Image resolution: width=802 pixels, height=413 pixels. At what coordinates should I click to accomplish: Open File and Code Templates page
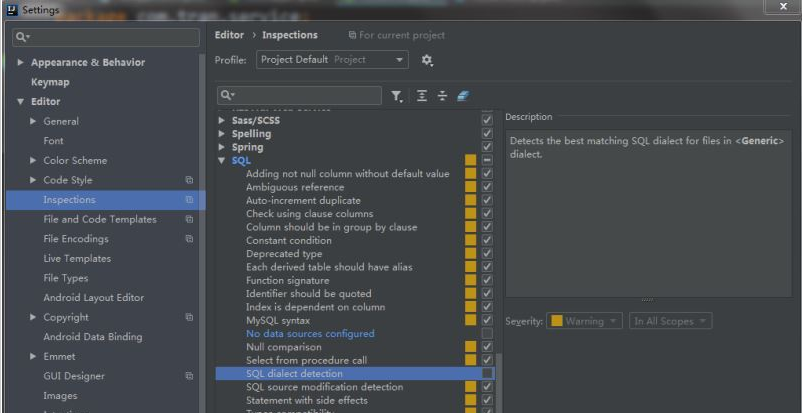pos(100,219)
